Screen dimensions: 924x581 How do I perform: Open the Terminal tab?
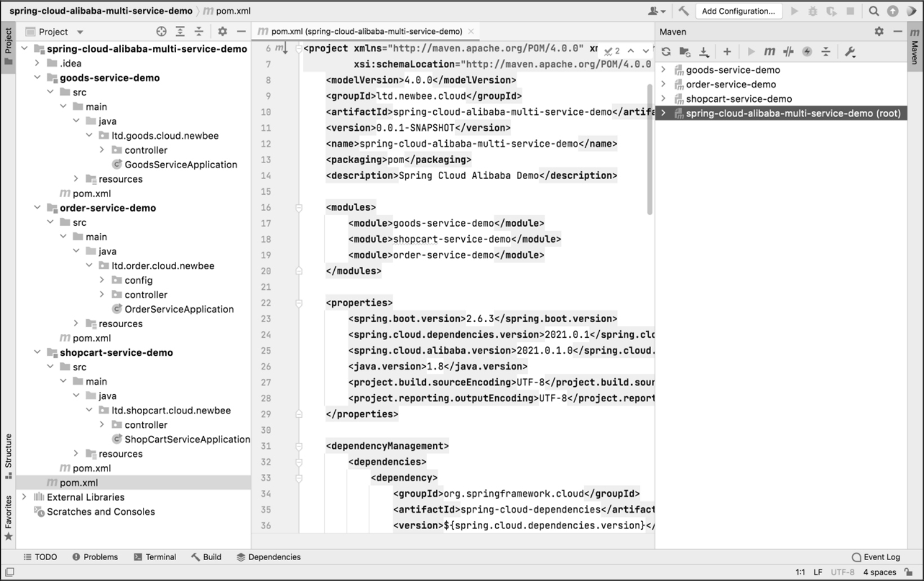click(155, 557)
